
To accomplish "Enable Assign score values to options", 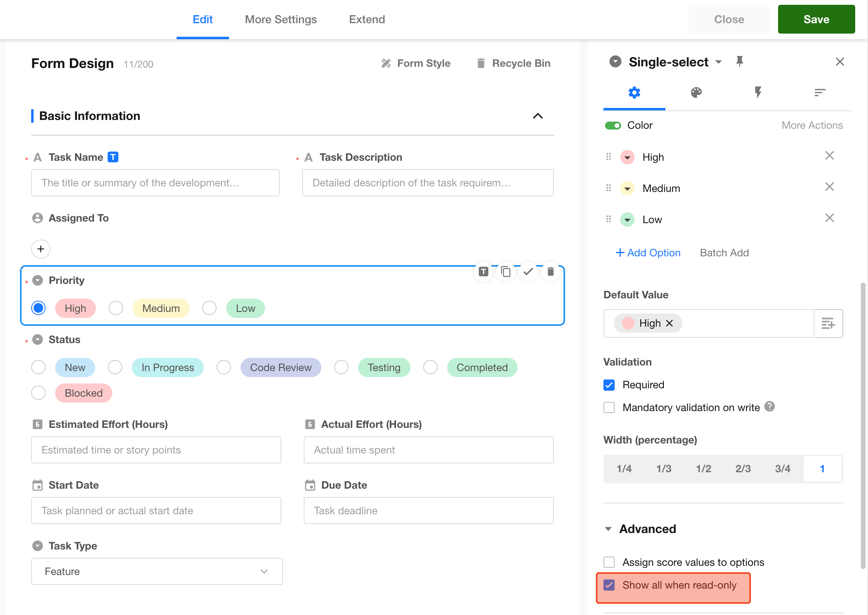I will [x=609, y=562].
